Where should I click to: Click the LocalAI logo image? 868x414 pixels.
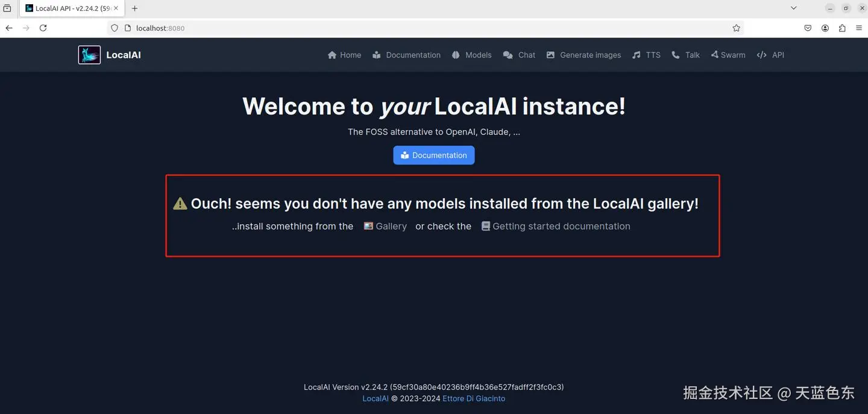coord(89,55)
